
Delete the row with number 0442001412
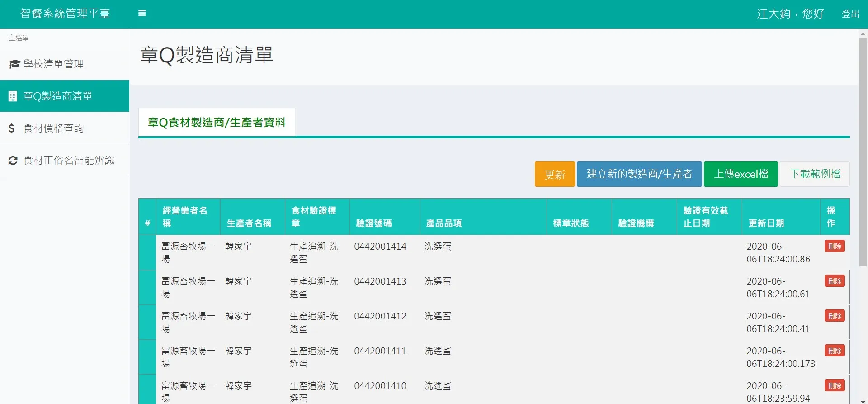(835, 316)
